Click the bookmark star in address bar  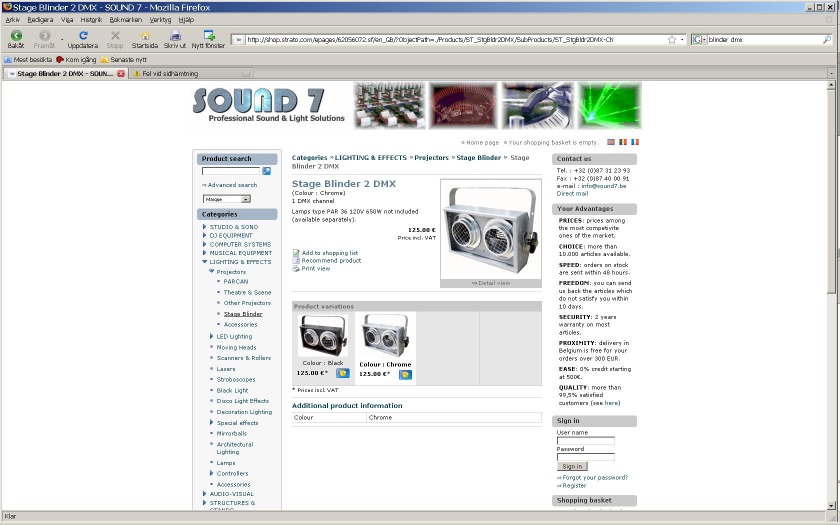pos(672,40)
